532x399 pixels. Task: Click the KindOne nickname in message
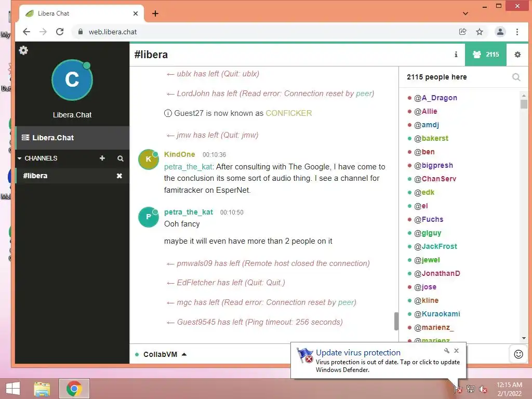tap(179, 154)
